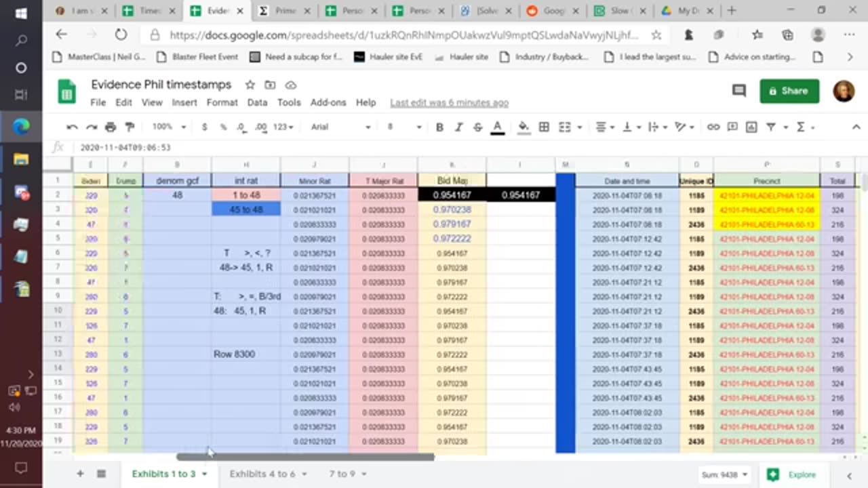Open the borders menu
The width and height of the screenshot is (868, 488).
544,127
